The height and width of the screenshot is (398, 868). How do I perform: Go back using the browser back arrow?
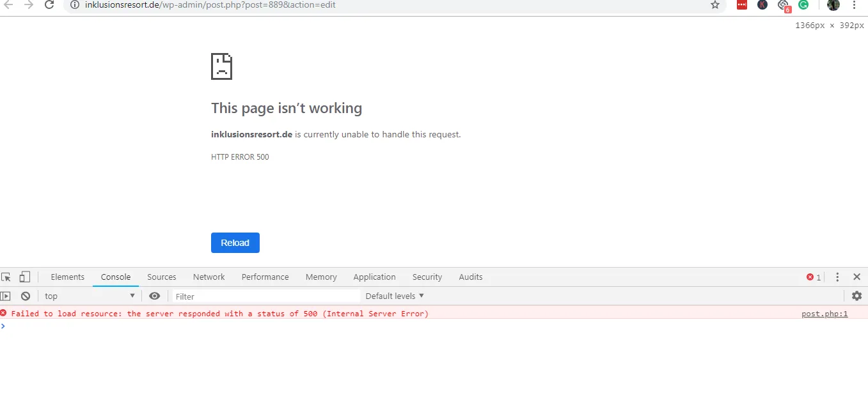pos(8,5)
